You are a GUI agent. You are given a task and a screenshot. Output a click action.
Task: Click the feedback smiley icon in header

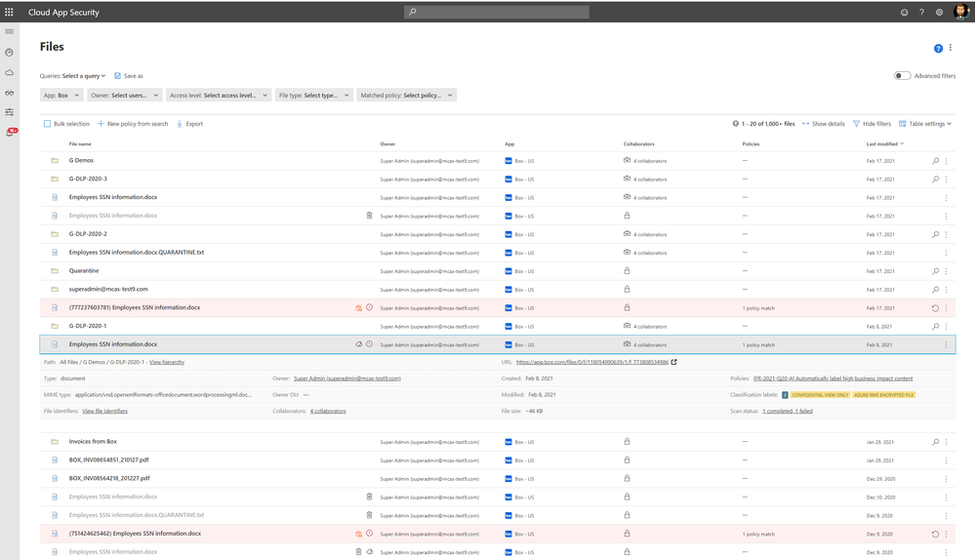tap(904, 13)
